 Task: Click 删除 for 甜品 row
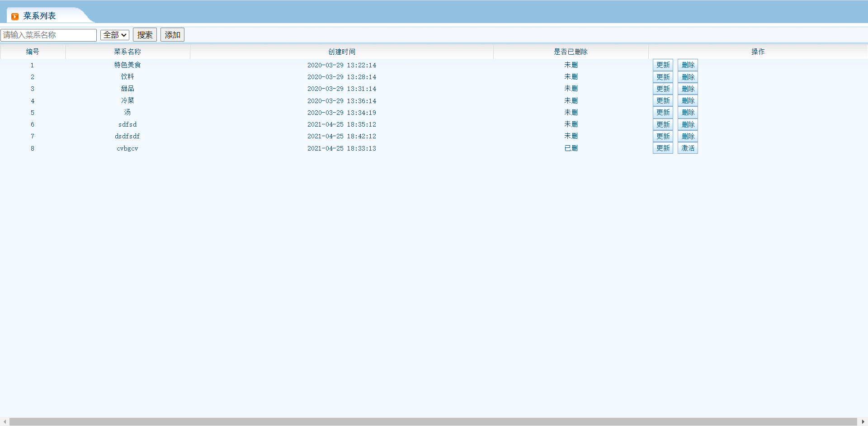click(x=688, y=89)
